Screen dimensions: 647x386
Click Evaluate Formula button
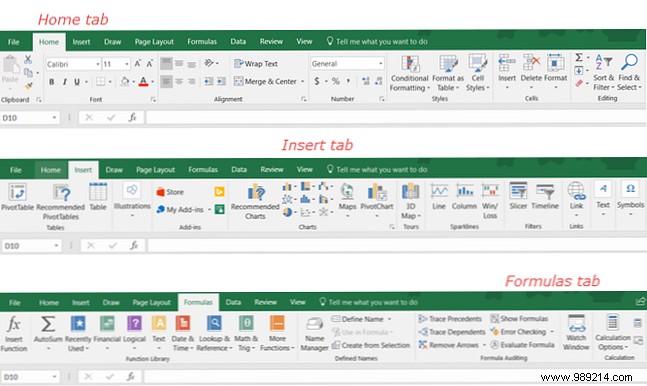522,345
